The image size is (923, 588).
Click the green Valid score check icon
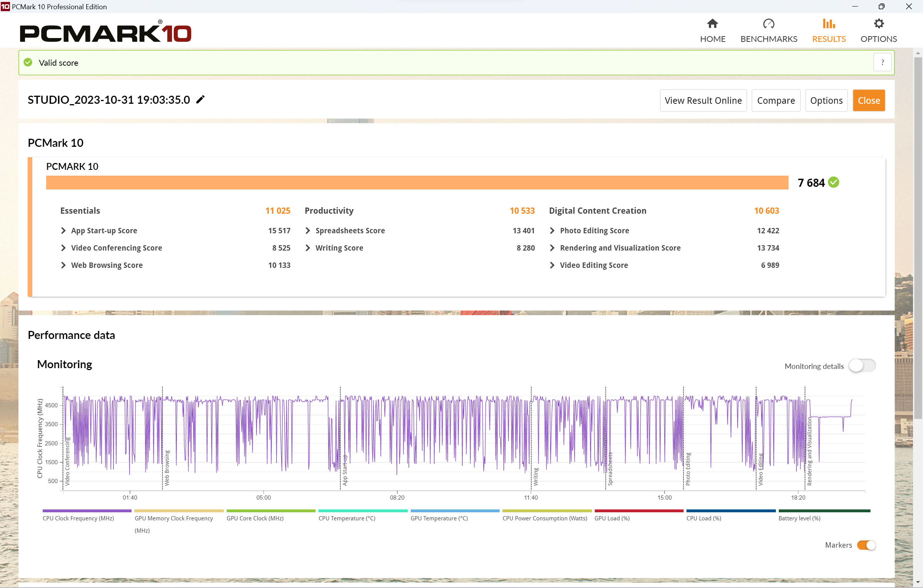(x=28, y=62)
